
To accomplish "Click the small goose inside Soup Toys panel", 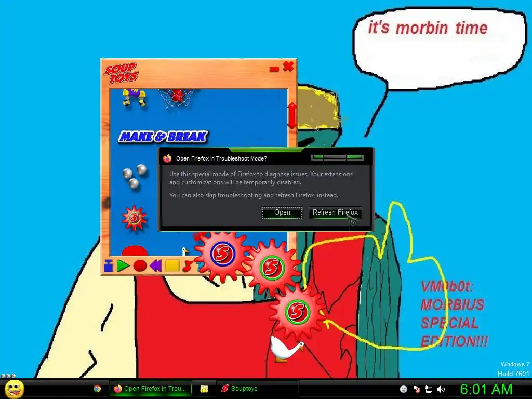I will tap(185, 251).
